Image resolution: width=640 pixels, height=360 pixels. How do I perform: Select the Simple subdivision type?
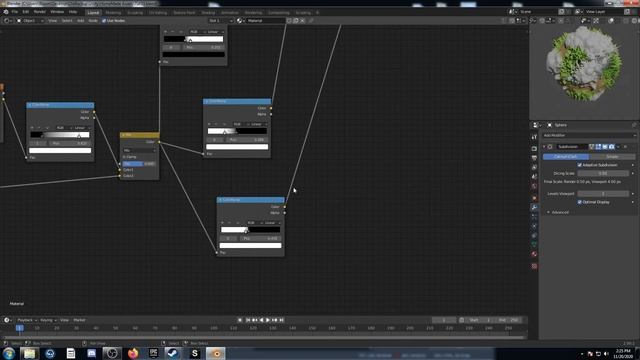pos(612,157)
